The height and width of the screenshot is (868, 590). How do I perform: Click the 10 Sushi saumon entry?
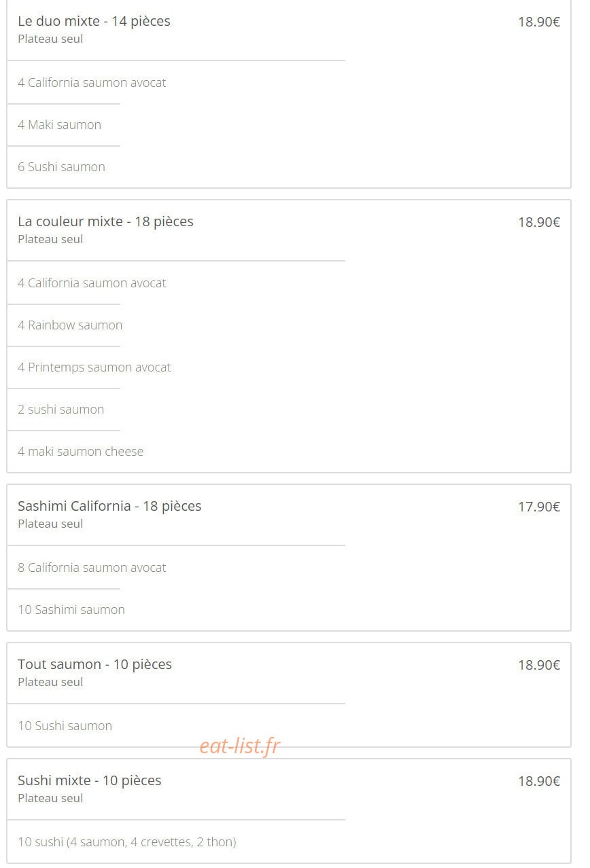pyautogui.click(x=65, y=726)
